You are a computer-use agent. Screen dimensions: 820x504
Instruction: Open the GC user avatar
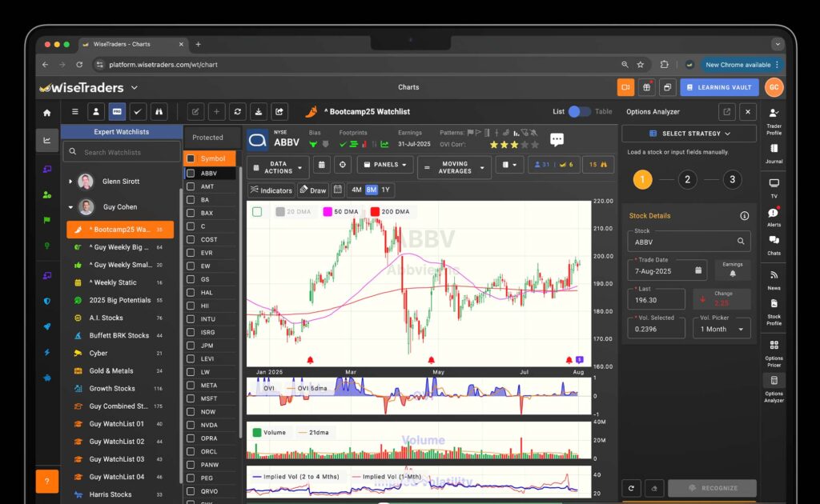point(774,87)
